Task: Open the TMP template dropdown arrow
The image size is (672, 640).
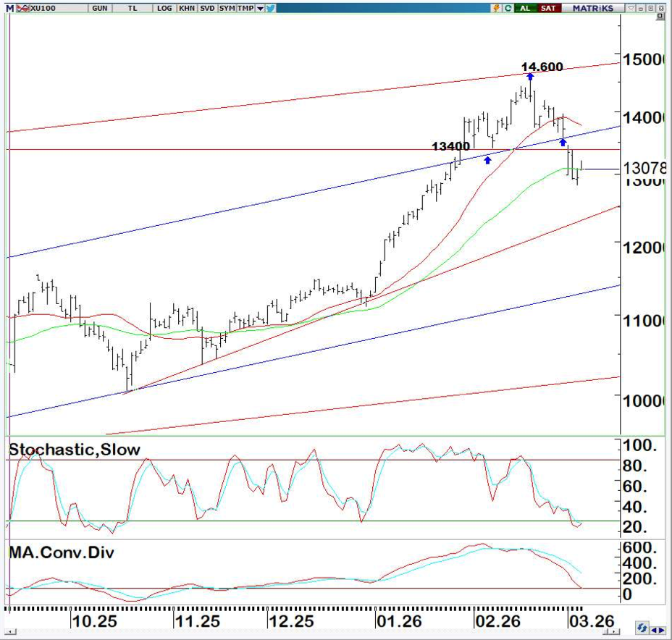Action: point(260,8)
